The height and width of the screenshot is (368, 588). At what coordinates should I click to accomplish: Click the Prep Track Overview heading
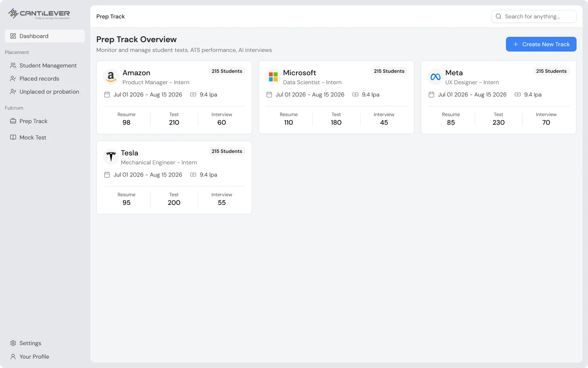coord(136,39)
